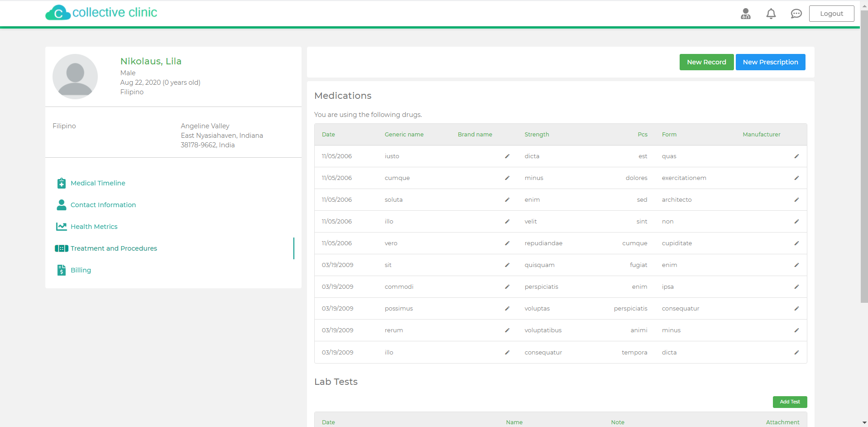
Task: Edit manufacturer pencil in iusto row
Action: click(x=796, y=156)
